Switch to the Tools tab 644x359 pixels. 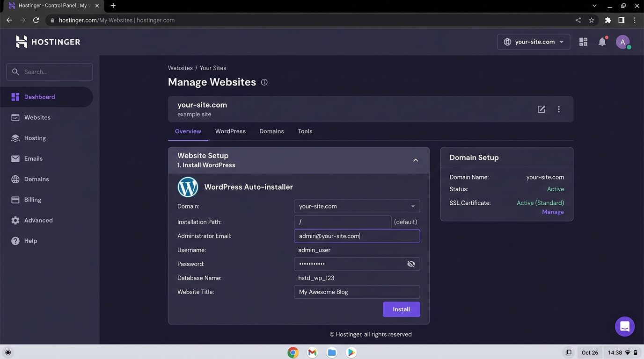point(305,131)
